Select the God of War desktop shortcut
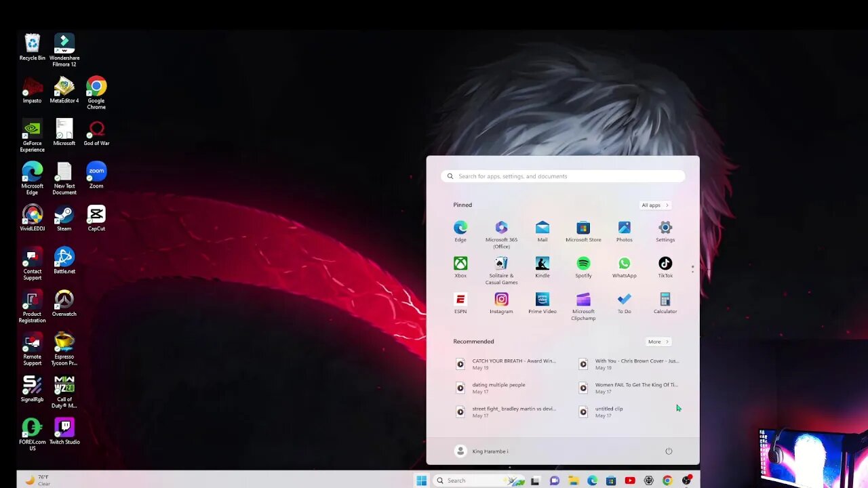868x488 pixels. [x=96, y=133]
